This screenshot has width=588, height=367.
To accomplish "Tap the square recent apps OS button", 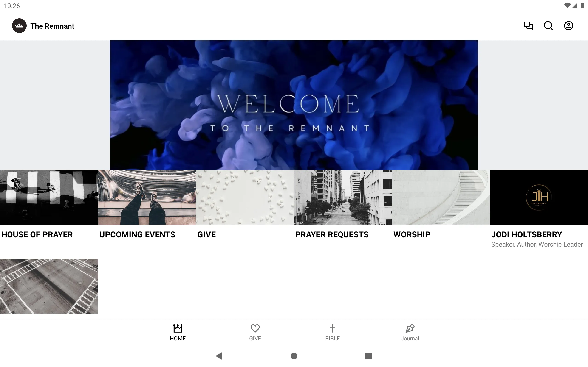I will 367,355.
